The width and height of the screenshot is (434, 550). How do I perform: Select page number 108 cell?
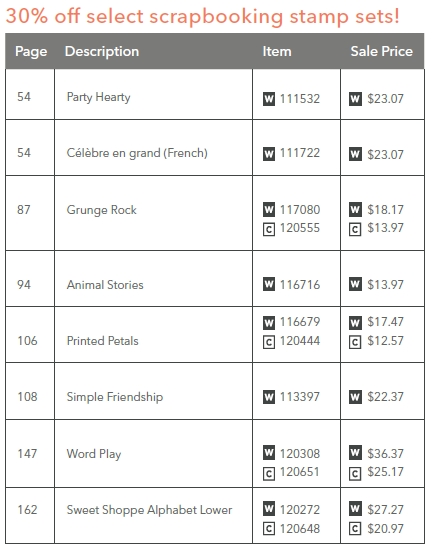tap(30, 391)
